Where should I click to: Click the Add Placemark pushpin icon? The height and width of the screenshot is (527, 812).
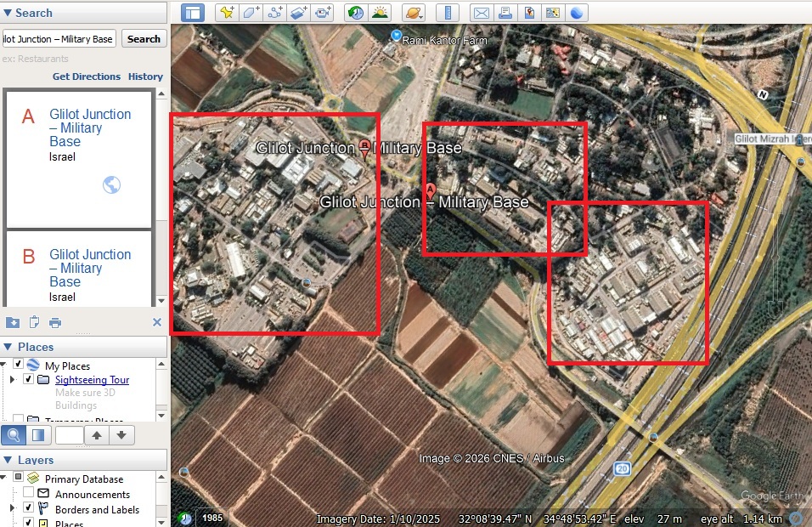coord(226,13)
